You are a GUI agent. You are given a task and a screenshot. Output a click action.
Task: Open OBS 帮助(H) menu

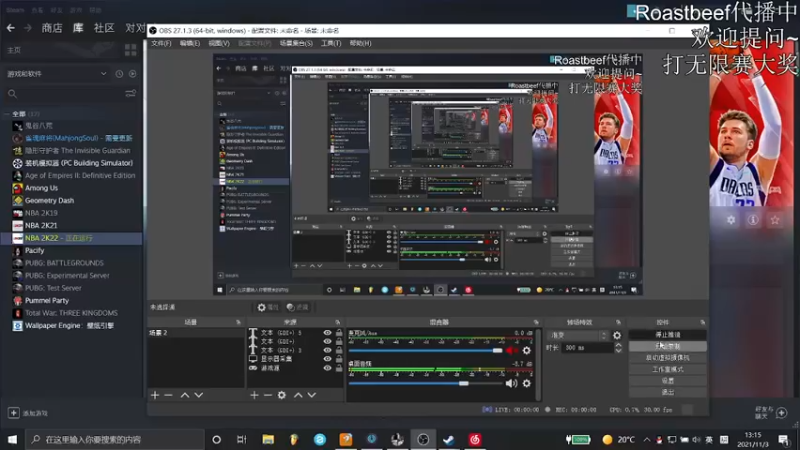click(360, 43)
